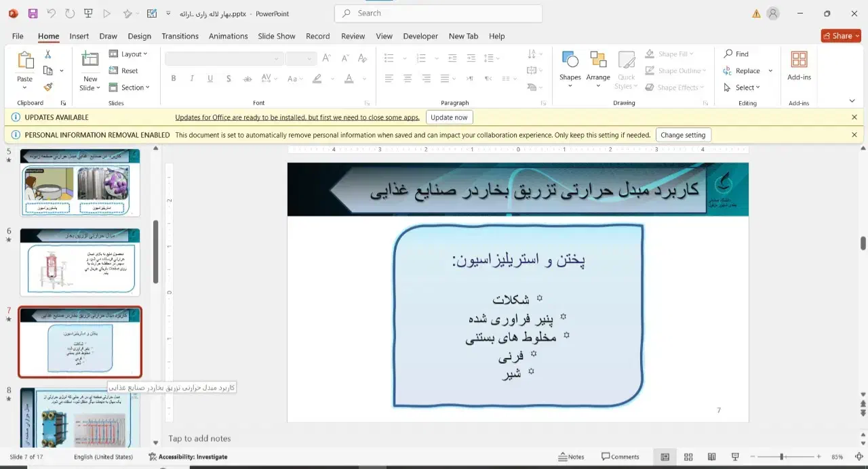Viewport: 868px width, 469px height.
Task: Open the Slide Show menu tab
Action: click(276, 36)
